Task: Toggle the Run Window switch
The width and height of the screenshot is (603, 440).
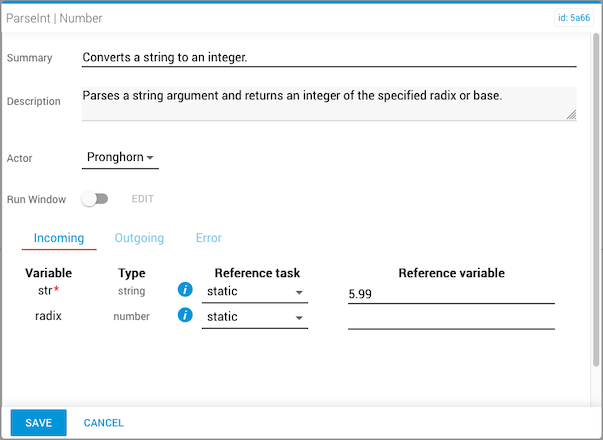Action: tap(95, 199)
